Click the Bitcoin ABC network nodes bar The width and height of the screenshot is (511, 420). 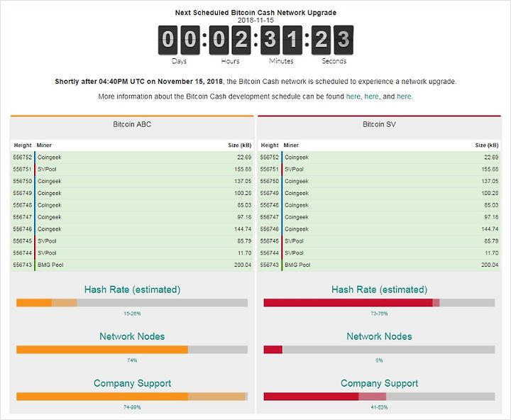132,350
